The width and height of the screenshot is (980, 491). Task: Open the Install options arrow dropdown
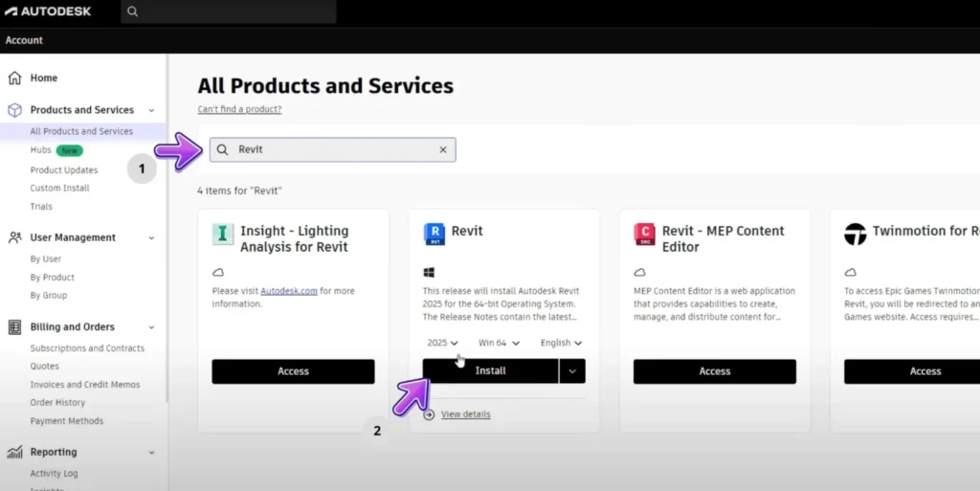[572, 371]
